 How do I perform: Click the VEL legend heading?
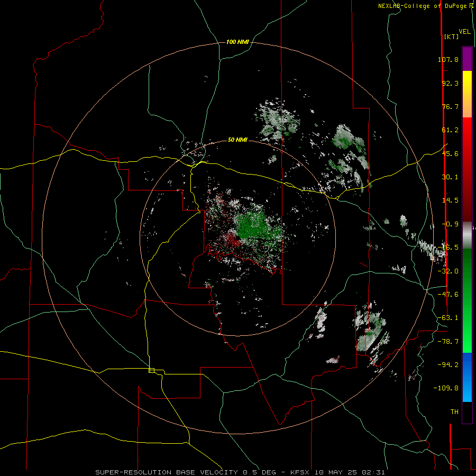point(465,32)
